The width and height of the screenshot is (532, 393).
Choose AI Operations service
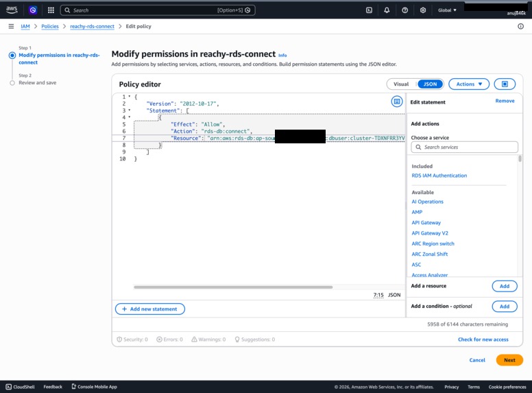click(427, 202)
